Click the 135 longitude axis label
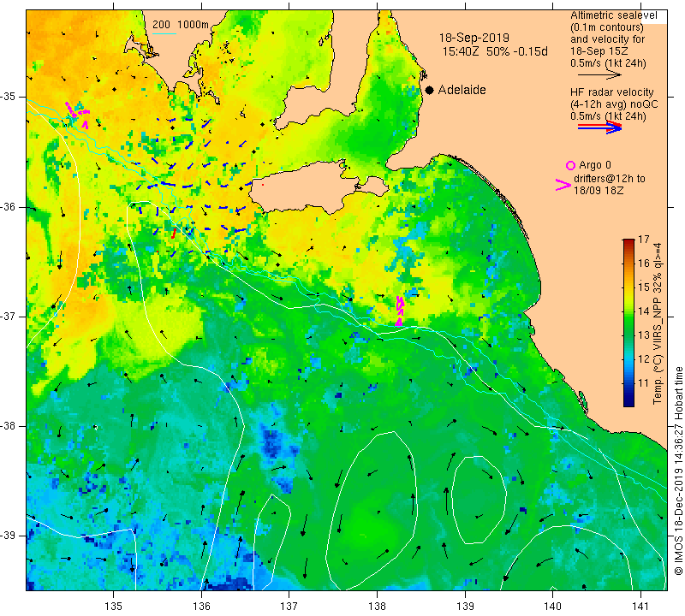Image resolution: width=685 pixels, height=616 pixels. click(x=114, y=607)
